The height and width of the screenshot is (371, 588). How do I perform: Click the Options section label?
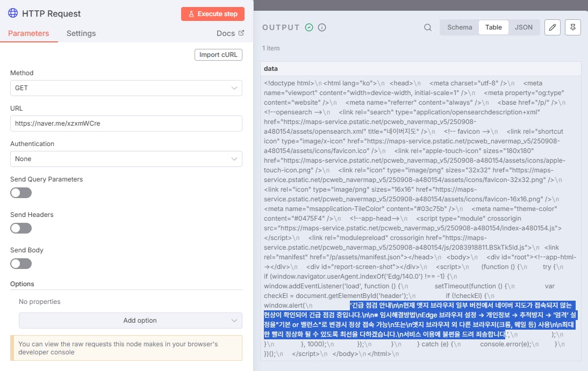point(22,284)
